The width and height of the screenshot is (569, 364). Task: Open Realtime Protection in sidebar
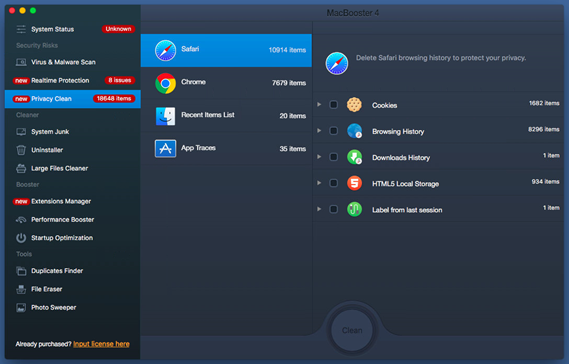pos(73,81)
